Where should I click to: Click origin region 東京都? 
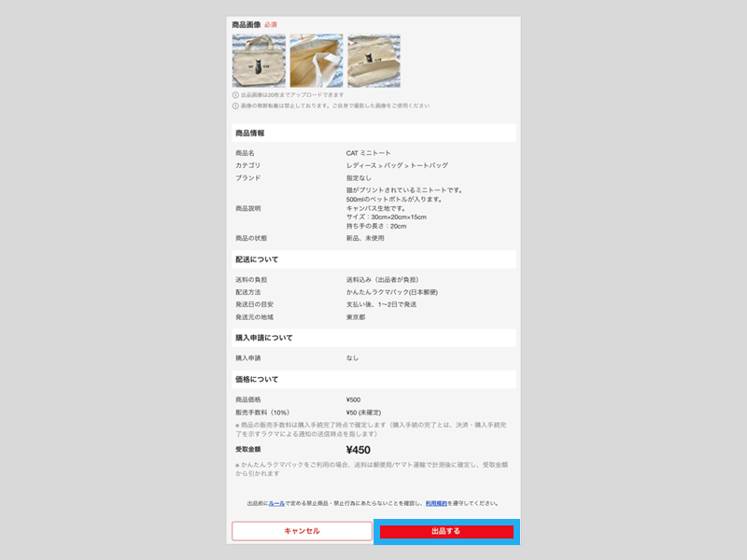356,317
